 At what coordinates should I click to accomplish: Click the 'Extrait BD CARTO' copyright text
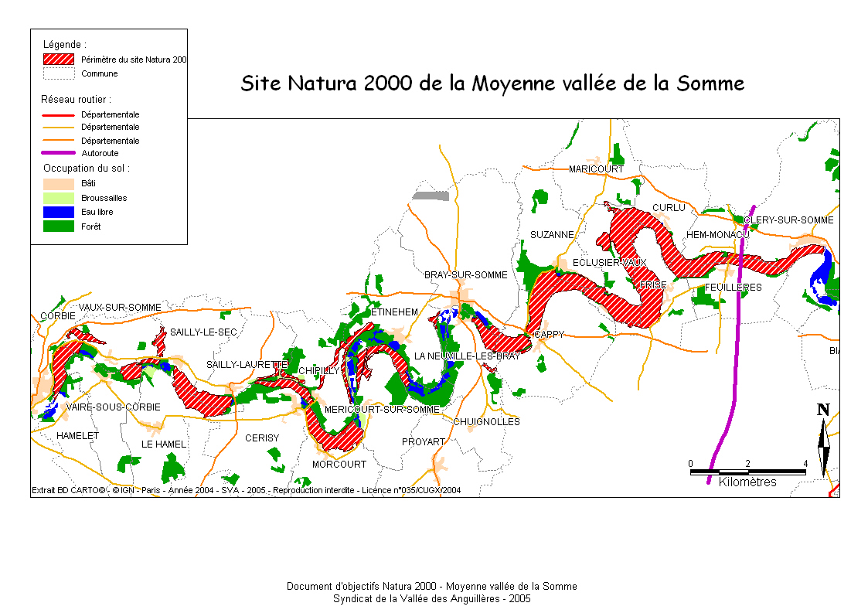pyautogui.click(x=246, y=490)
